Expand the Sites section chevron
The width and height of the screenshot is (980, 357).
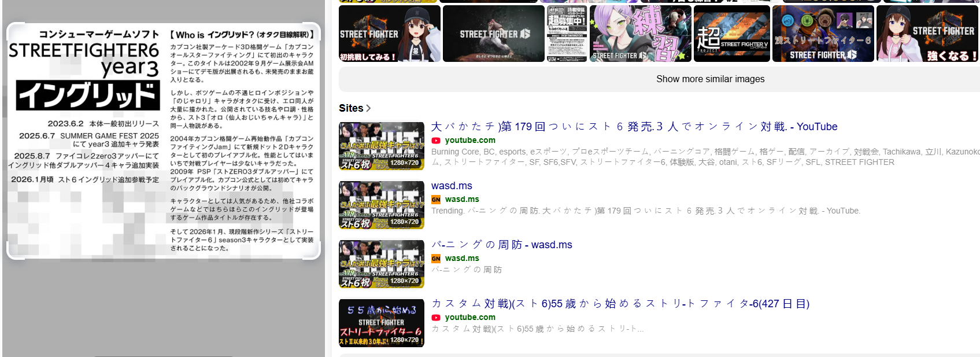(368, 108)
